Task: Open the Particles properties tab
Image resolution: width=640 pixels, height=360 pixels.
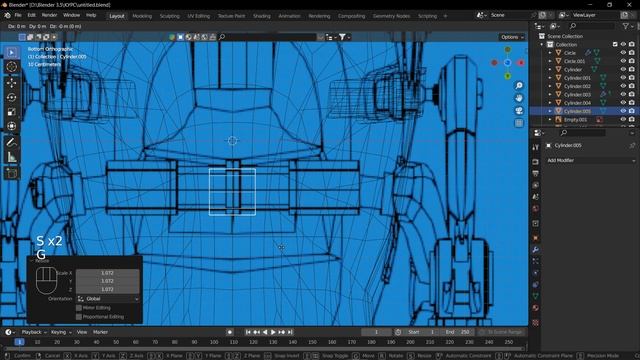Action: [536, 261]
